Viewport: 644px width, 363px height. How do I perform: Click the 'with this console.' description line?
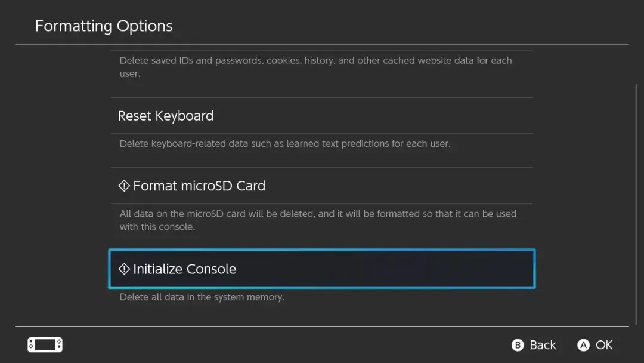coord(157,227)
